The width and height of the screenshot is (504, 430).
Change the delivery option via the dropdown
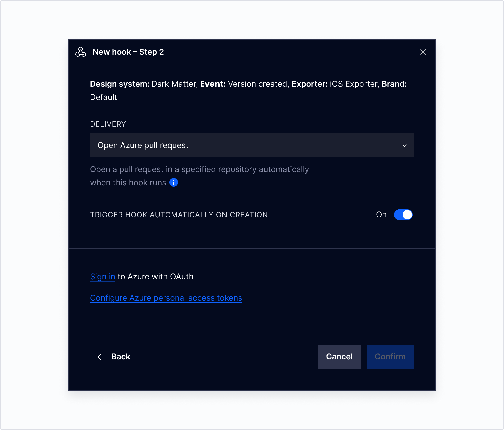coord(252,145)
